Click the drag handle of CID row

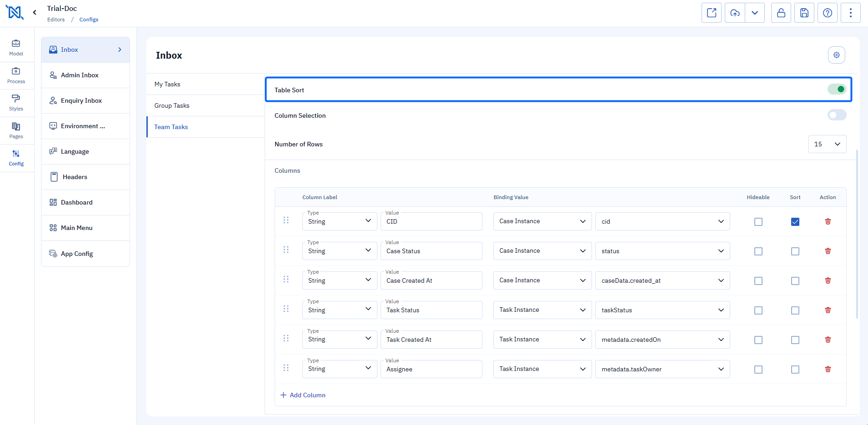pos(286,220)
